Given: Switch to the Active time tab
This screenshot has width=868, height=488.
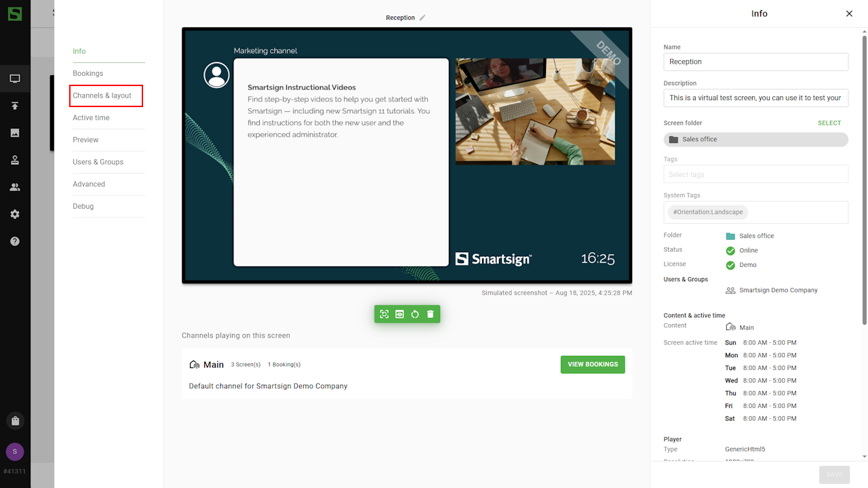Looking at the screenshot, I should tap(92, 118).
